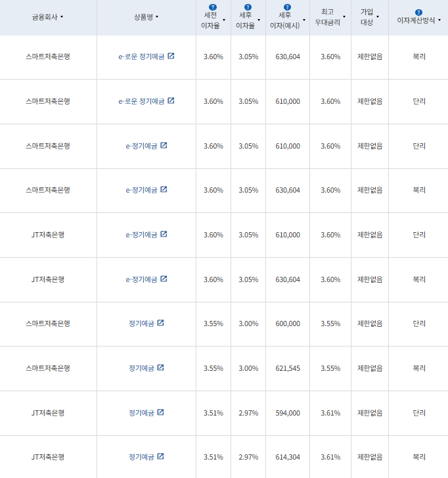448x478 pixels.
Task: Click 단리 cell in e-로운 정기예금 row
Action: (419, 101)
